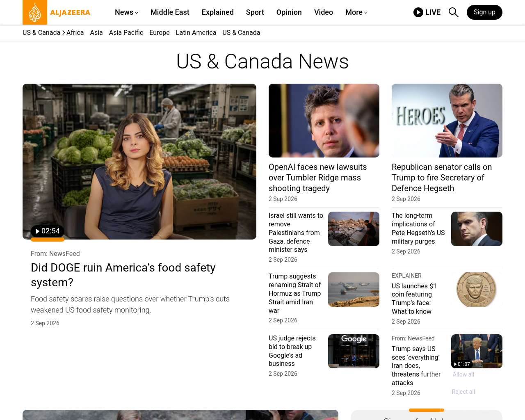The image size is (525, 420).
Task: Open the OpenAI lawsuits headline
Action: click(317, 178)
